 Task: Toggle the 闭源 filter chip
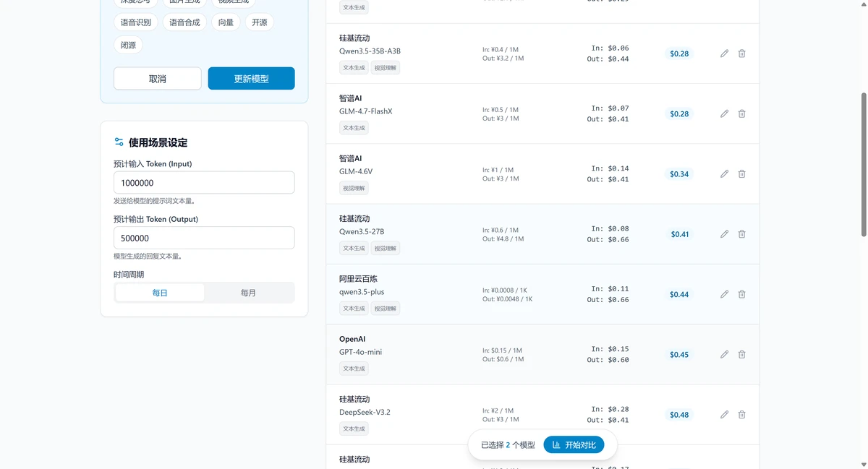pos(127,45)
